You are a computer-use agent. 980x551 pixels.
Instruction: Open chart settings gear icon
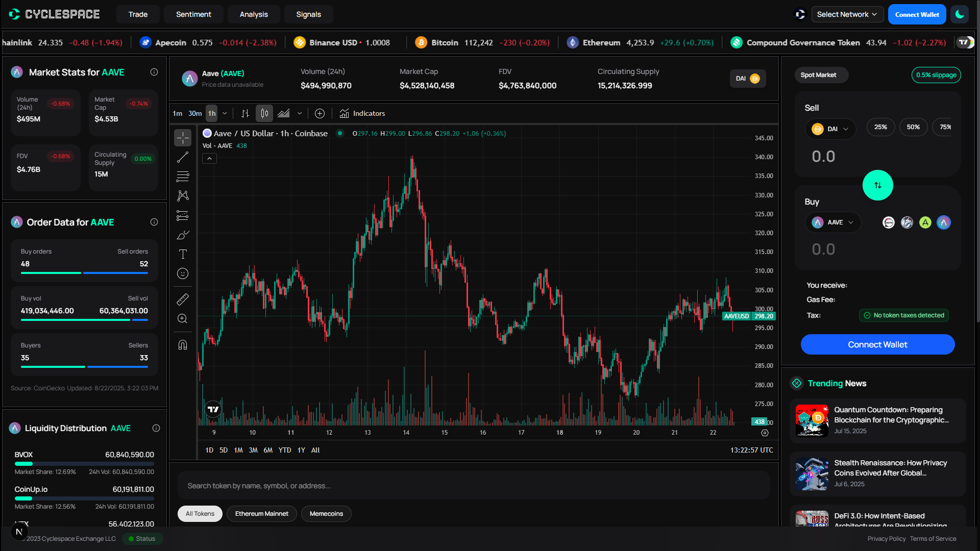(765, 433)
